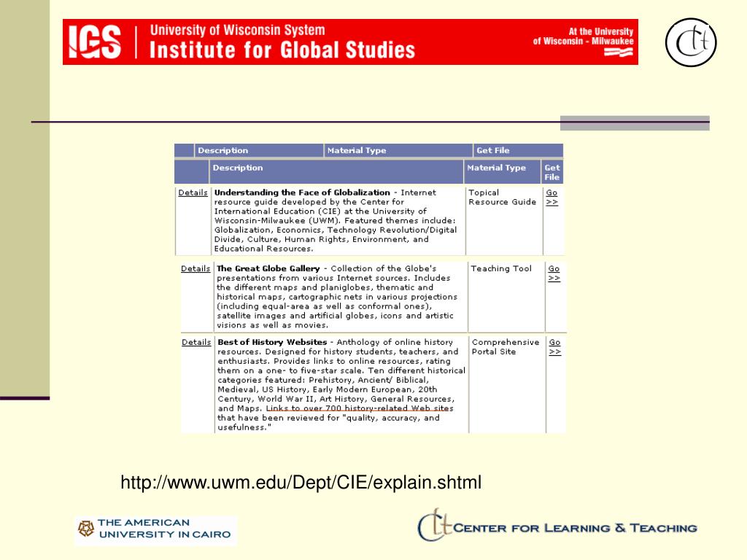Click Go >> for the Teaching Tool row

click(x=554, y=273)
